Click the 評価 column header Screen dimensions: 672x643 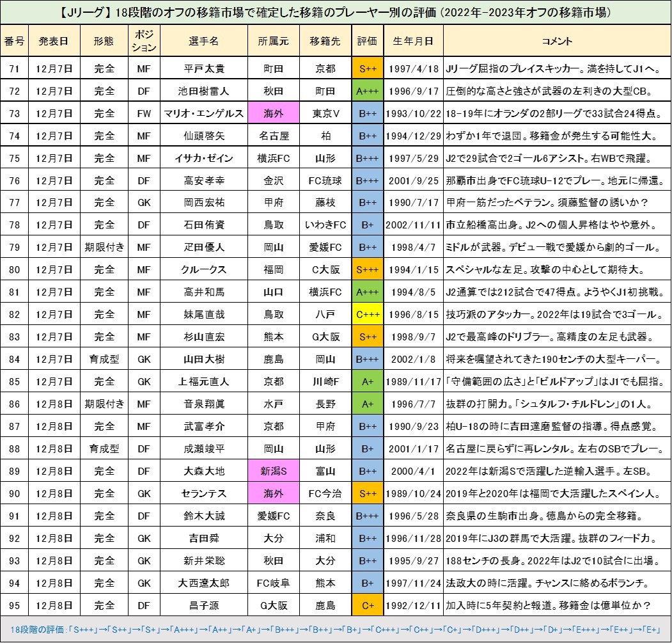coord(367,42)
